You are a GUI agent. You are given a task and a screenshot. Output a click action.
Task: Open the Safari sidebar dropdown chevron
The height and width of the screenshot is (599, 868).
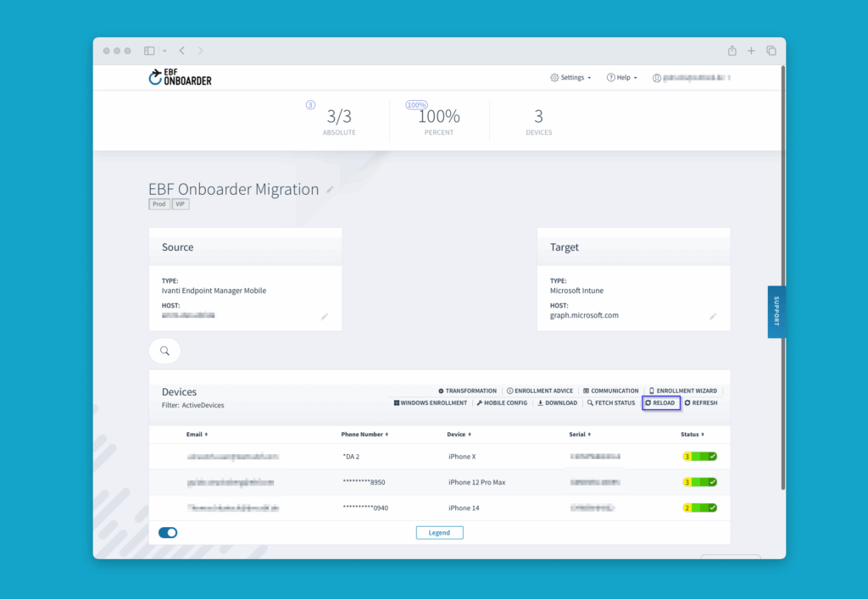(x=164, y=51)
